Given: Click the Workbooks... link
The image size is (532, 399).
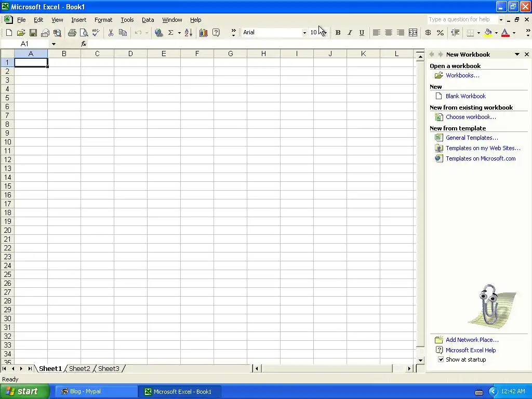Looking at the screenshot, I should pos(462,75).
